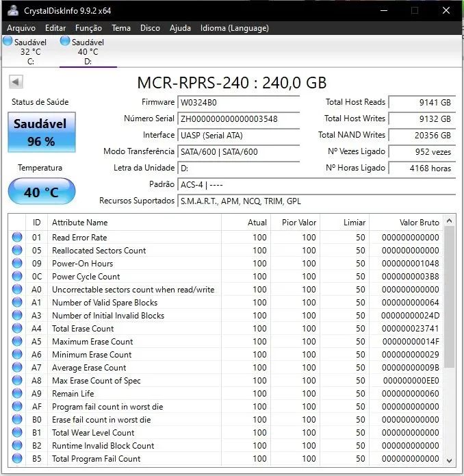Open the Idioma (Language) menu
This screenshot has height=476, width=464.
235,28
